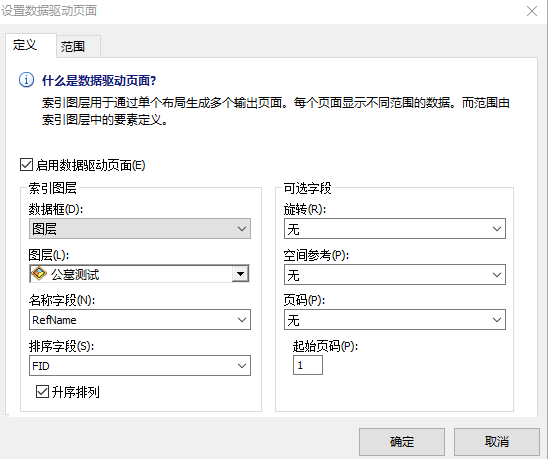
Task: Click the 名称字段(N) label
Action: 62,300
